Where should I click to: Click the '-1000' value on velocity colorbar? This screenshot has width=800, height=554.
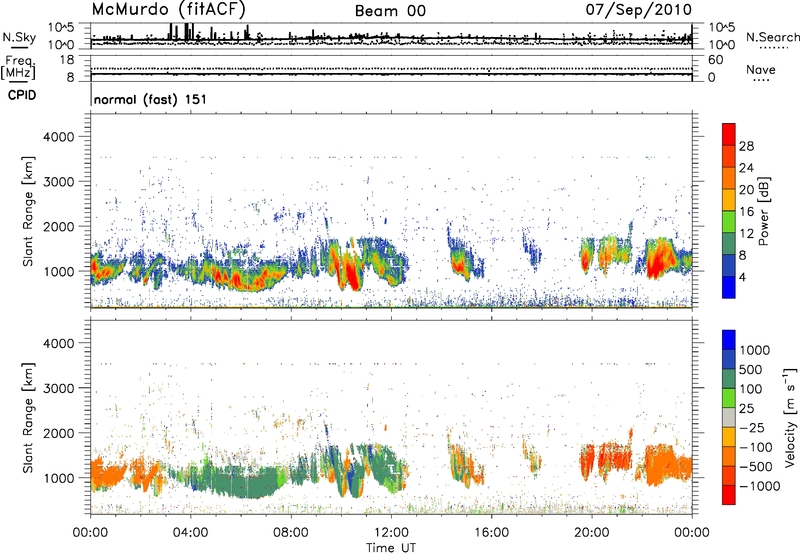coord(760,486)
